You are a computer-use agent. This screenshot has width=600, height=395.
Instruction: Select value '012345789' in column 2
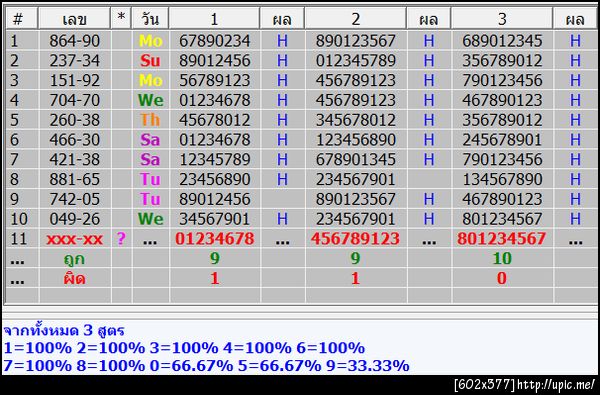pos(355,60)
